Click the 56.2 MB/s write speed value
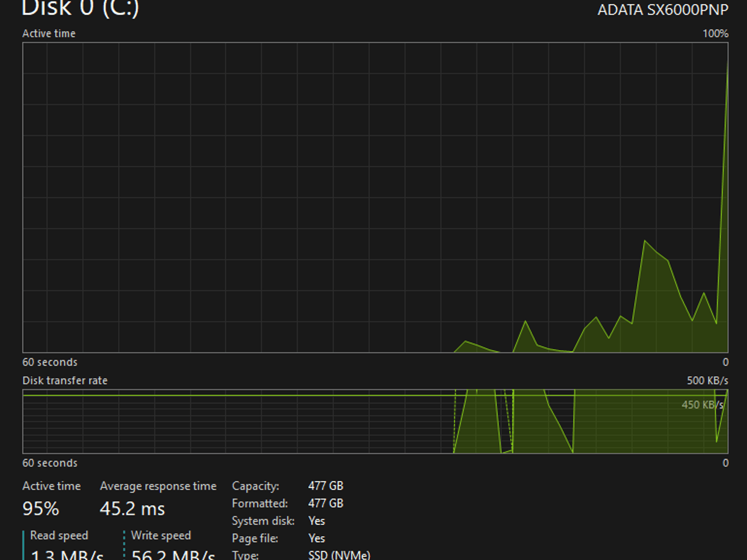The height and width of the screenshot is (560, 747). pyautogui.click(x=173, y=554)
